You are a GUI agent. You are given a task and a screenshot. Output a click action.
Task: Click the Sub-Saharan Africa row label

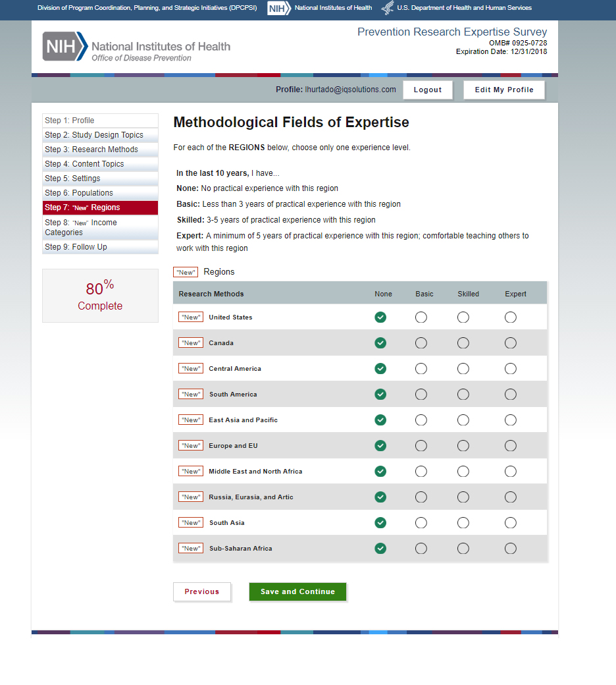[x=241, y=548]
